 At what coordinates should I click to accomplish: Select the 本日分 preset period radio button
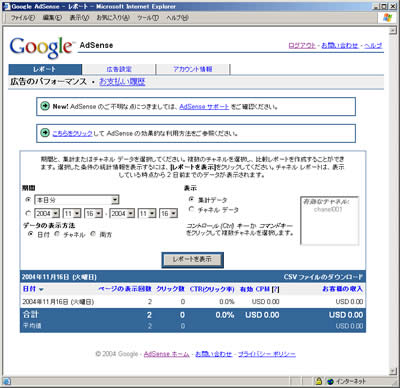(28, 199)
